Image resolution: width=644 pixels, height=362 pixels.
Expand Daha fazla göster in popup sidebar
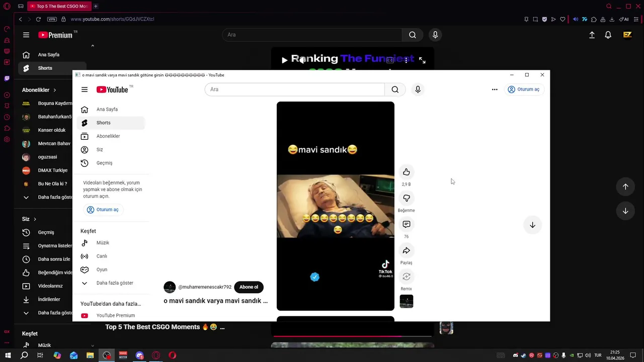pos(111,283)
